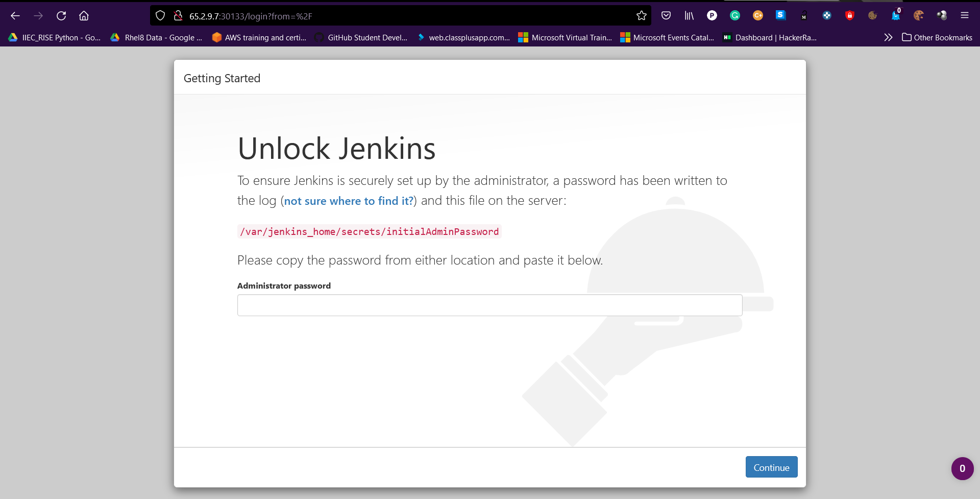Open the Dashboard HackerRank bookmark

click(x=770, y=37)
